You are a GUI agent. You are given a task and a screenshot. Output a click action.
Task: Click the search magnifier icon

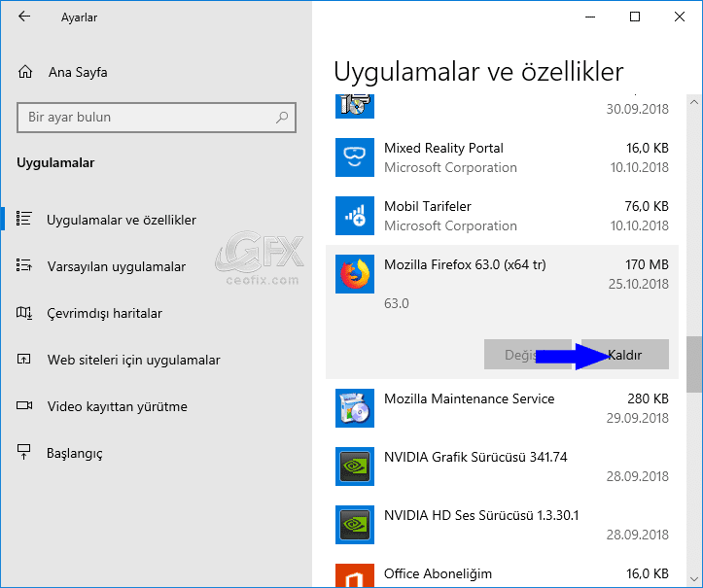click(282, 118)
